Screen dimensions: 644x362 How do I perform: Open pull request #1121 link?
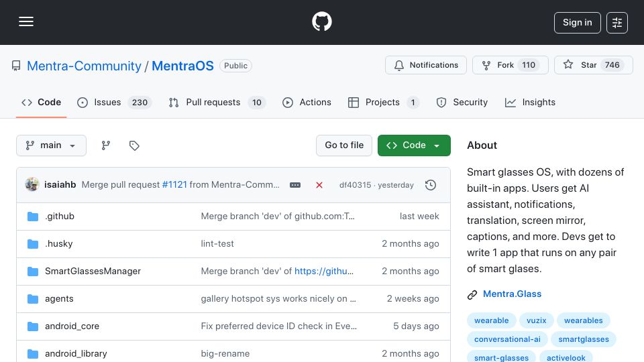pyautogui.click(x=174, y=185)
